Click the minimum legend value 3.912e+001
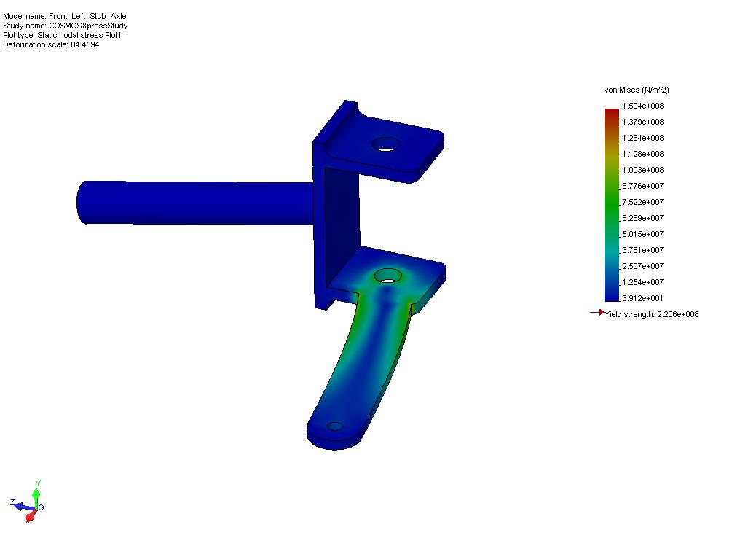The width and height of the screenshot is (756, 546). pos(642,298)
